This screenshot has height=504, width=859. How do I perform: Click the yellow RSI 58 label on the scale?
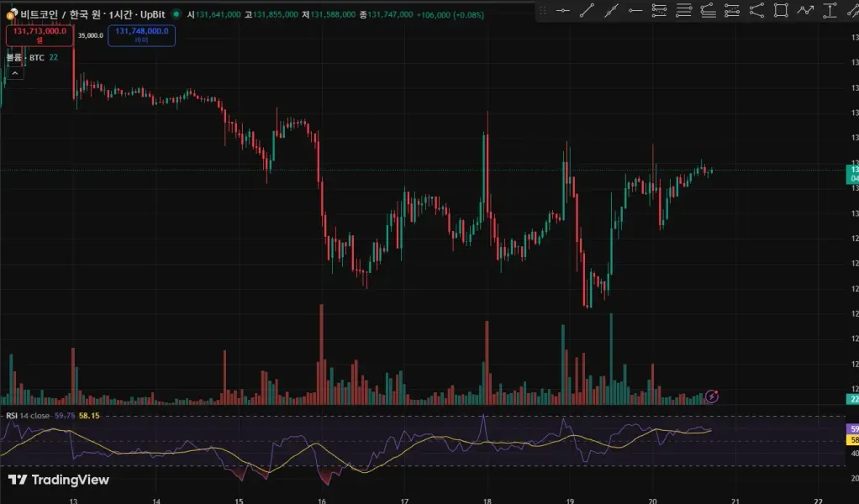852,440
